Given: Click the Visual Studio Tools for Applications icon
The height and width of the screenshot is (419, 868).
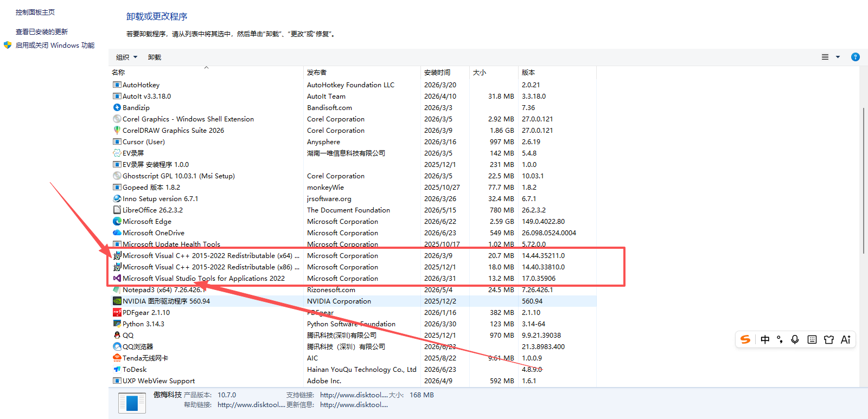Looking at the screenshot, I should pos(117,278).
